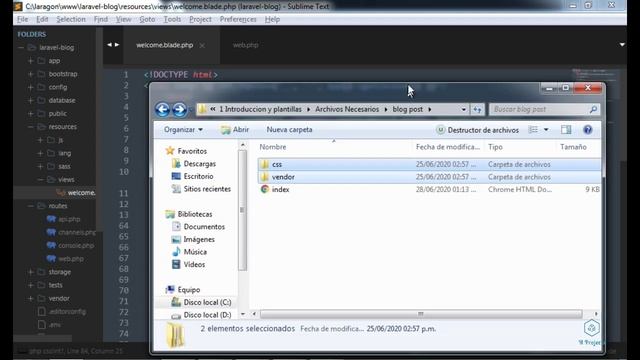
Task: Click the Favoritos star icon
Action: point(170,151)
